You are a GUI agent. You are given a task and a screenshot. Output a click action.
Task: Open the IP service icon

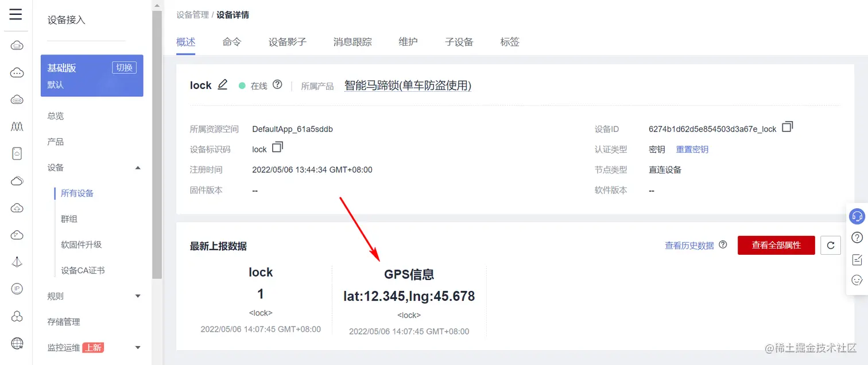[x=17, y=289]
